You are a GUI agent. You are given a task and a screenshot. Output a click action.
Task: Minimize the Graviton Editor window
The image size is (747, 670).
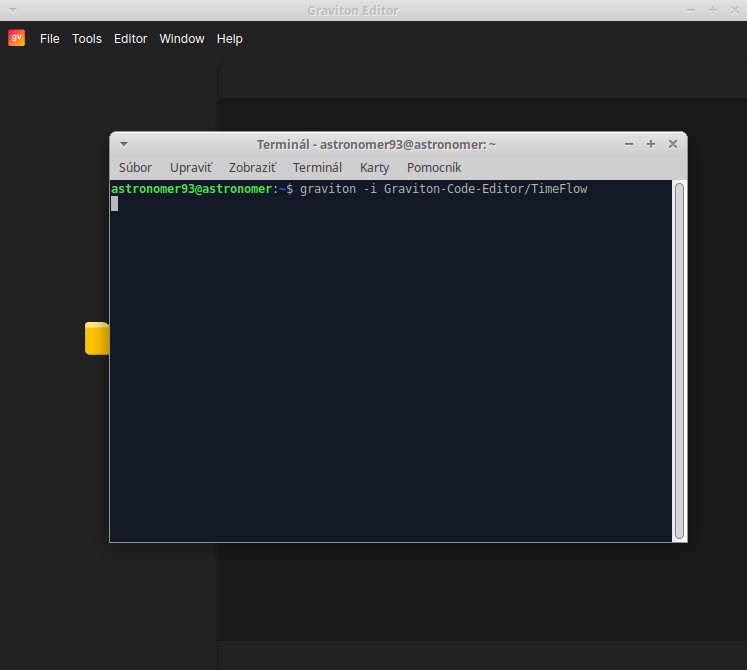coord(691,10)
